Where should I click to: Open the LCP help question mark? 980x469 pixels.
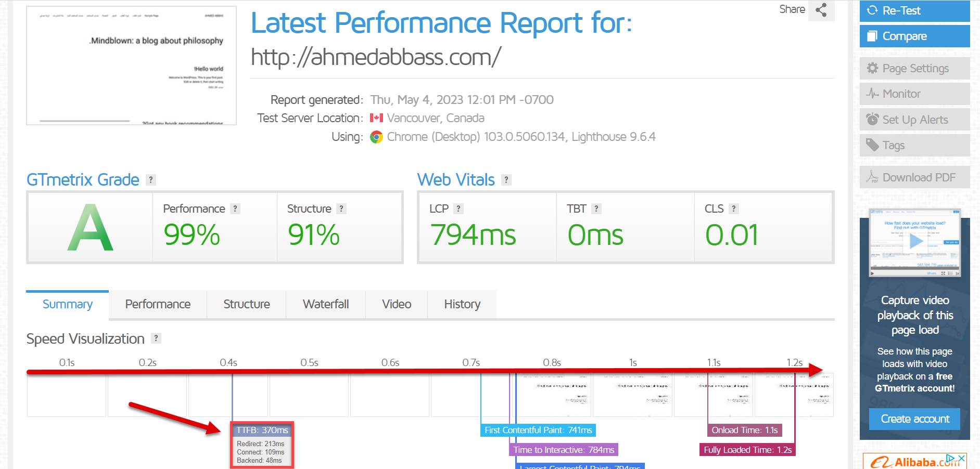point(459,209)
